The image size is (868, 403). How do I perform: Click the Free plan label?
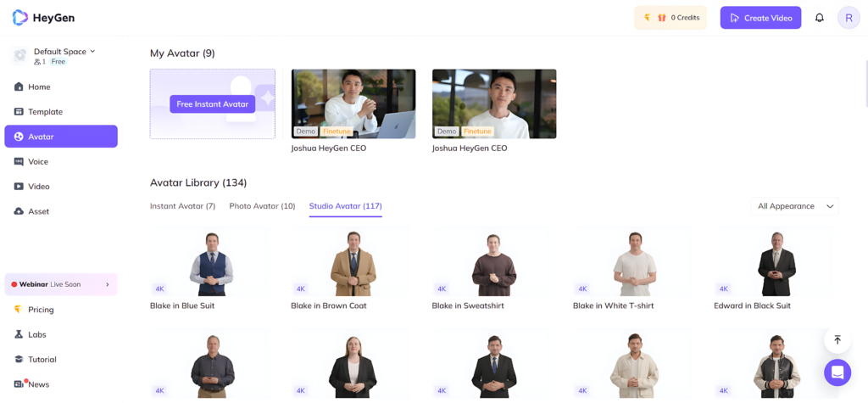[58, 62]
